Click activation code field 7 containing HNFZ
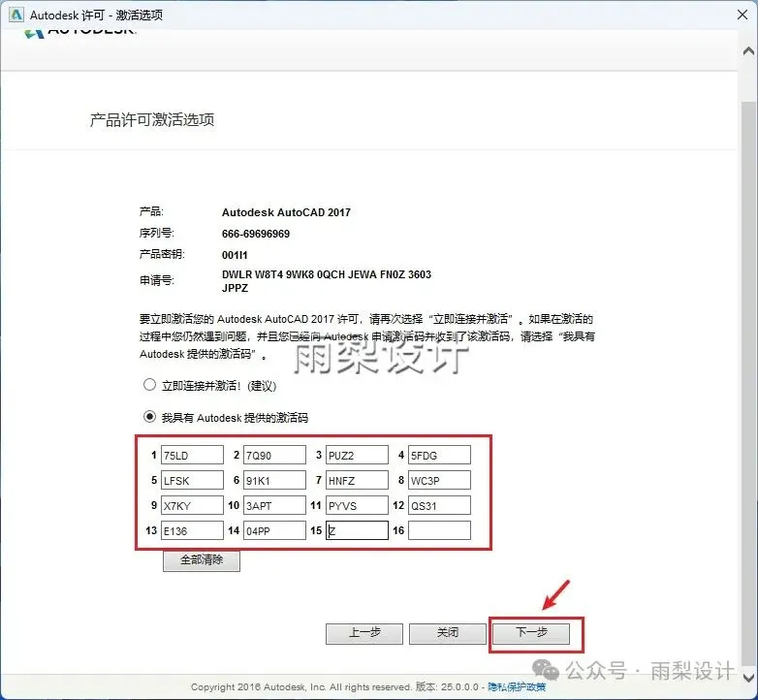The height and width of the screenshot is (700, 758). (x=357, y=481)
